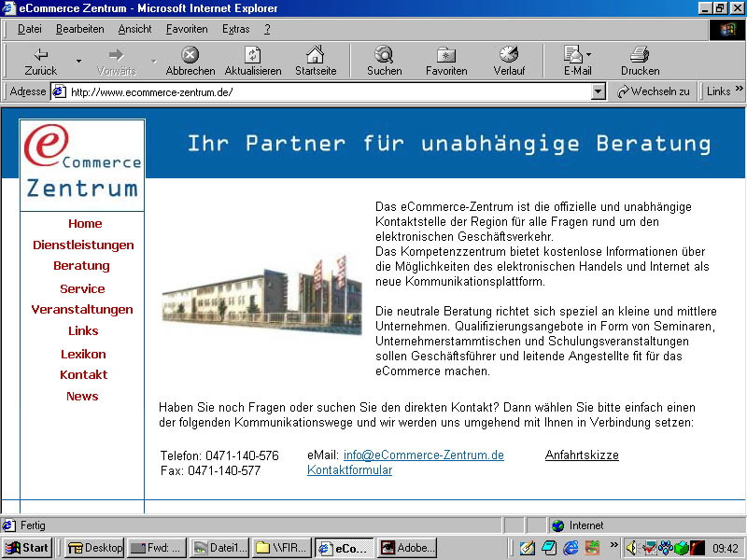Refresh the page with Aktualisieren
Viewport: 747px width, 560px height.
[x=252, y=61]
